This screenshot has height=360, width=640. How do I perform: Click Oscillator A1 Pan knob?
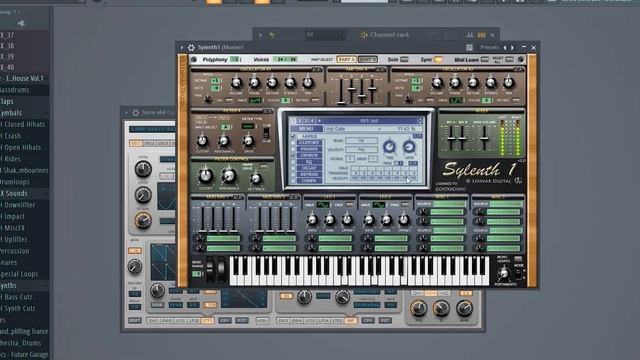pyautogui.click(x=308, y=83)
